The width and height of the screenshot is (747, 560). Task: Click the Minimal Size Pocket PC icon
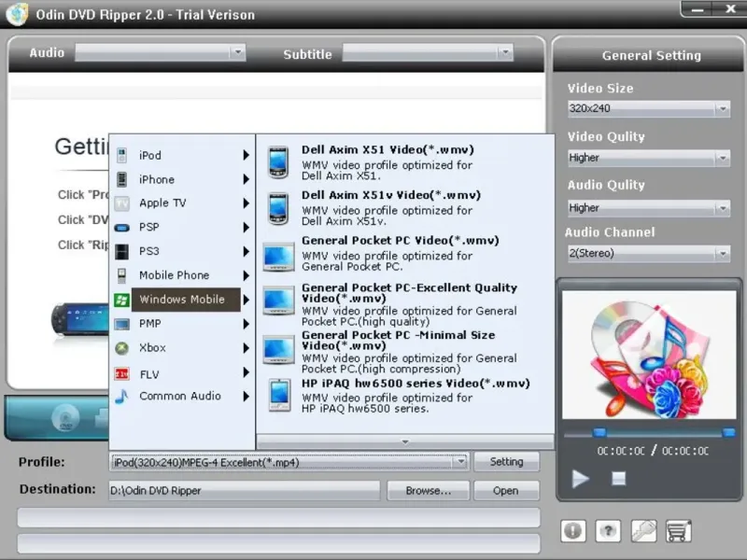pyautogui.click(x=278, y=349)
